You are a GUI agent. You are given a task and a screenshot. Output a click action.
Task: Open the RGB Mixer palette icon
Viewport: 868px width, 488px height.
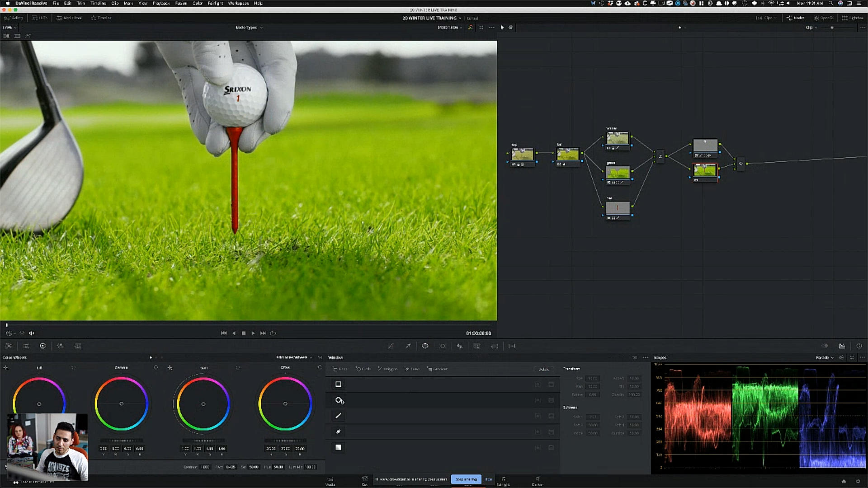(60, 346)
